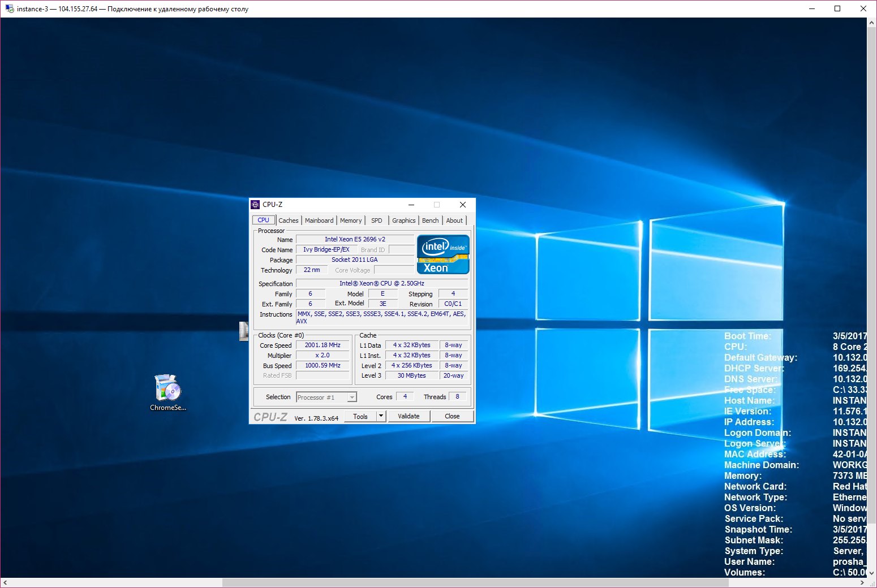Maximize the Remote Desktop window
The height and width of the screenshot is (588, 877).
pyautogui.click(x=837, y=8)
